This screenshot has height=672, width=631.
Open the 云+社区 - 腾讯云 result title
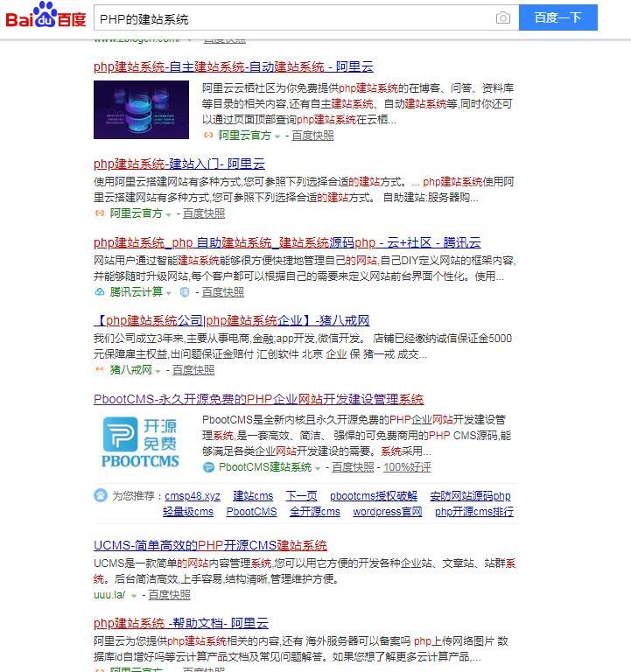tap(287, 242)
